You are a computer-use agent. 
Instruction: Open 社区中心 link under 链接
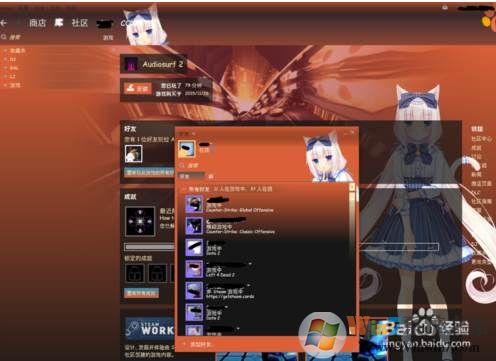pyautogui.click(x=481, y=138)
